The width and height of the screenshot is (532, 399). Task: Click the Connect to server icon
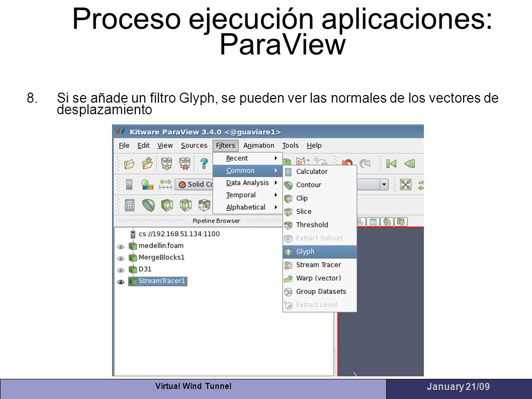(166, 164)
